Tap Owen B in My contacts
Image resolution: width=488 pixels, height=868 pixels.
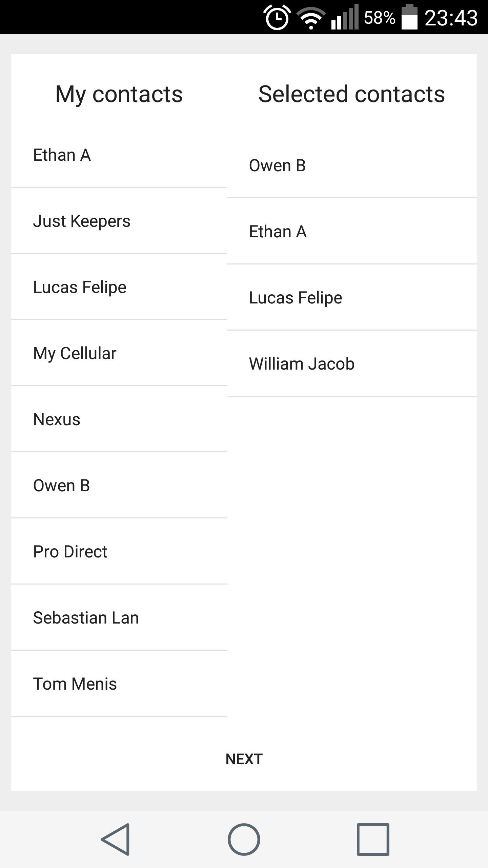point(119,486)
